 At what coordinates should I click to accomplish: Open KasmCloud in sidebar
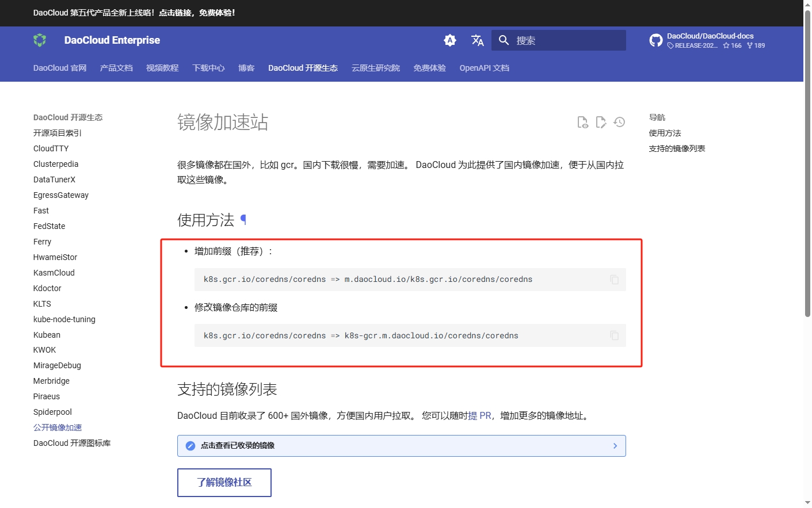click(x=54, y=273)
